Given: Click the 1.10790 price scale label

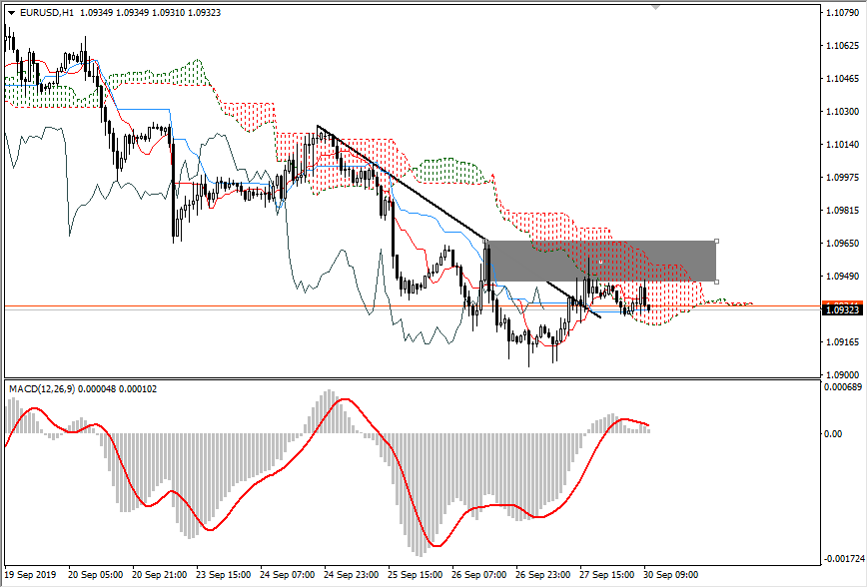Looking at the screenshot, I should [844, 13].
